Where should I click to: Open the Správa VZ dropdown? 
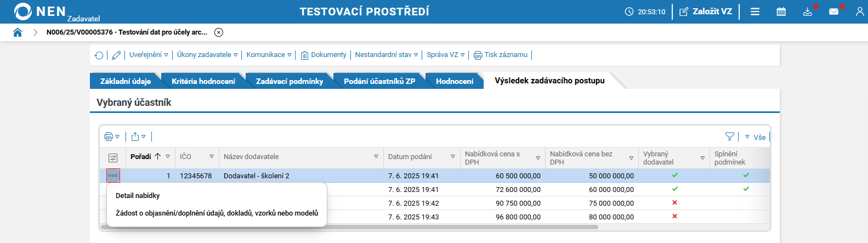click(446, 55)
